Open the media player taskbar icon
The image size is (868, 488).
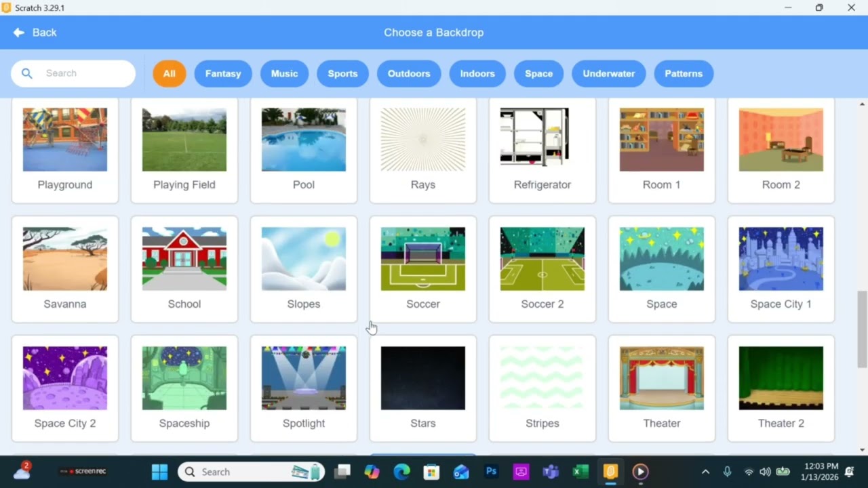[640, 472]
